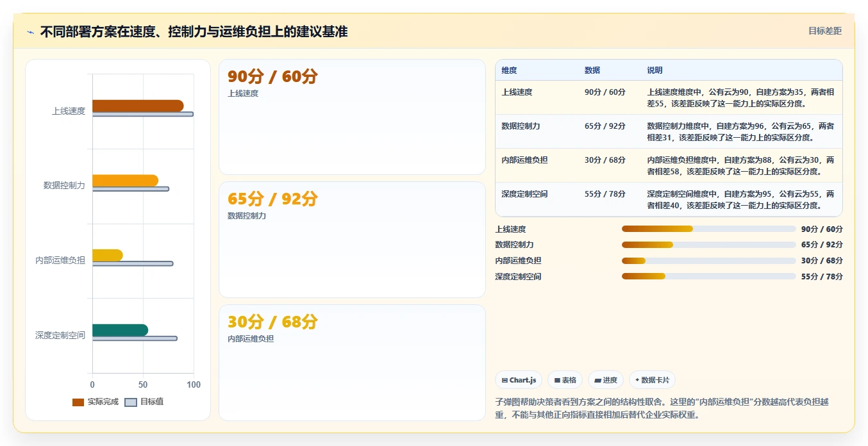Click the 表格 chip
Image resolution: width=868 pixels, height=446 pixels.
[565, 380]
